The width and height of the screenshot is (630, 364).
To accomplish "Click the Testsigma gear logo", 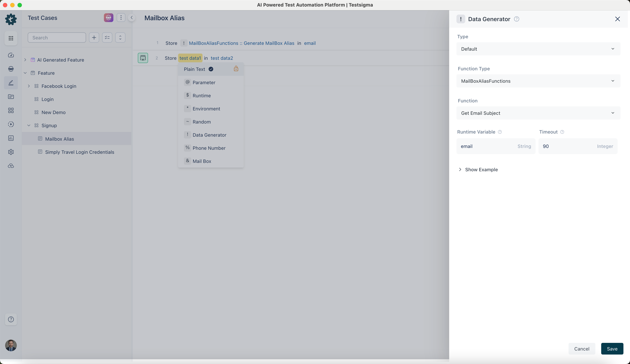I will [11, 19].
